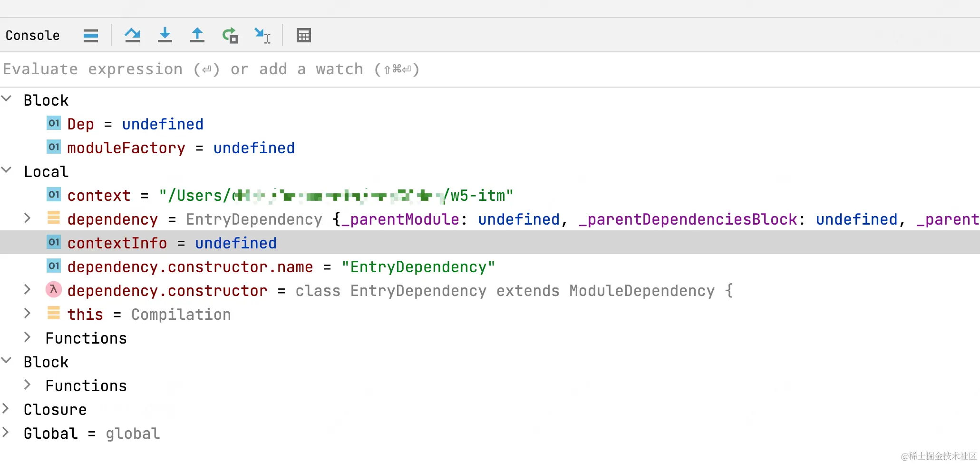The image size is (980, 464).
Task: Click the object icon beside dependency
Action: tap(54, 218)
